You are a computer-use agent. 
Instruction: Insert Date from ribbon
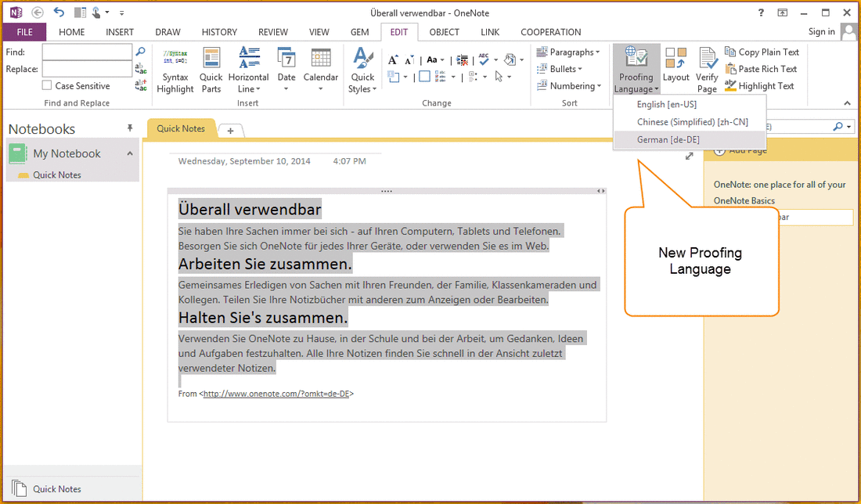[x=286, y=70]
